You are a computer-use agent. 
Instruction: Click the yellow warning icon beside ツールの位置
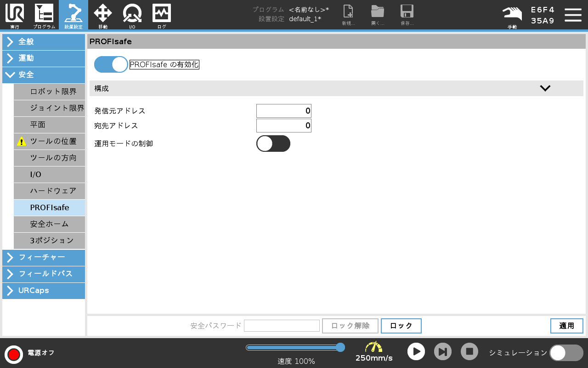22,141
